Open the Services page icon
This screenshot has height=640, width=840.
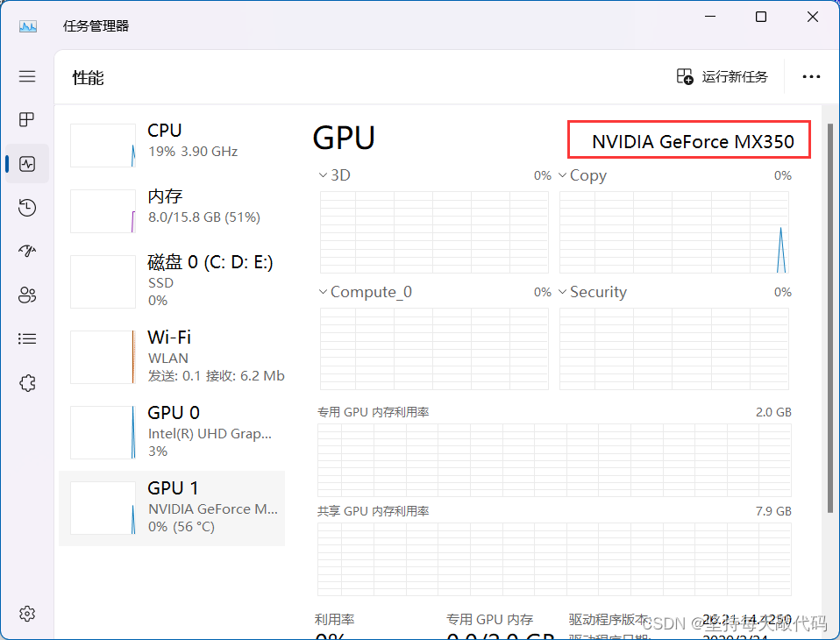click(x=27, y=383)
